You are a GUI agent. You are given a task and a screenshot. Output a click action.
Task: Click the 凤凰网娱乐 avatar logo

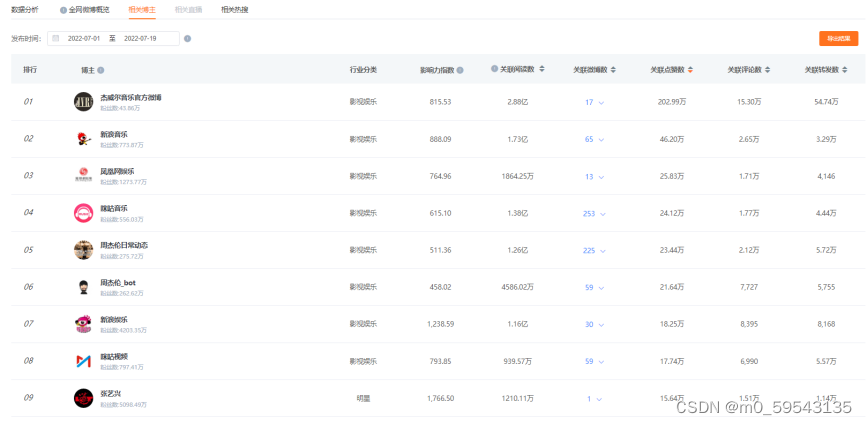[x=83, y=176]
